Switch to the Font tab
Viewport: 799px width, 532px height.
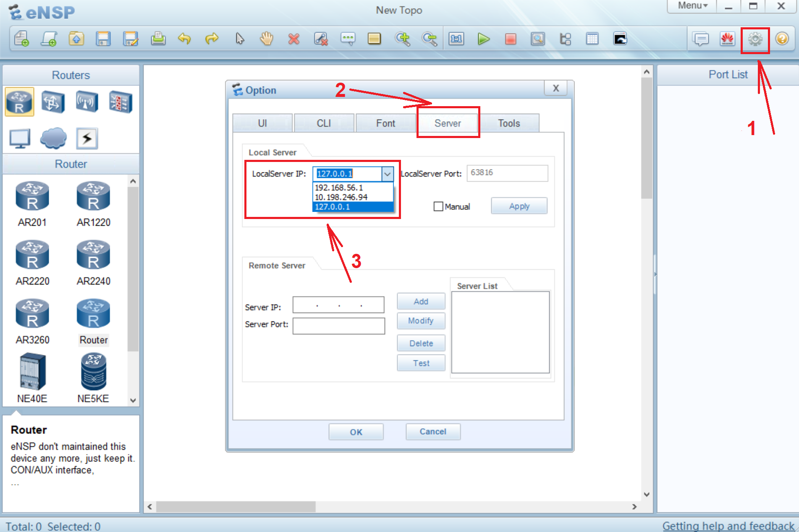point(385,123)
